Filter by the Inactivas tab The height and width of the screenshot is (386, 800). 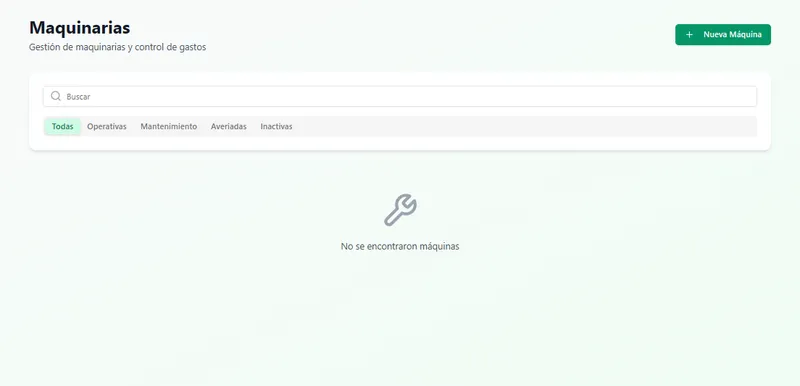pos(277,126)
